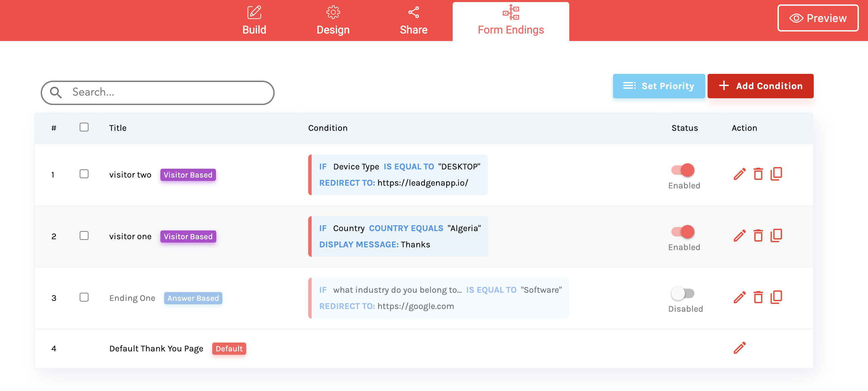Turn off visitor one status switch
This screenshot has width=868, height=391.
click(683, 232)
